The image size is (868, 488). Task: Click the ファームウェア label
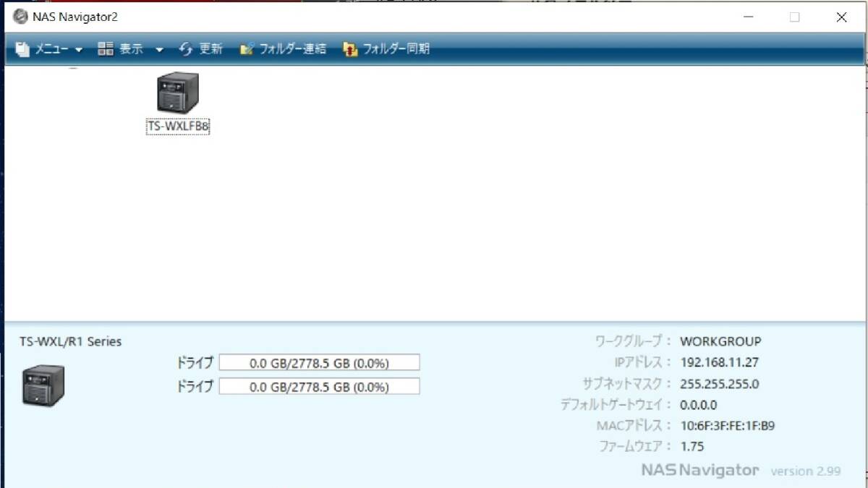636,447
